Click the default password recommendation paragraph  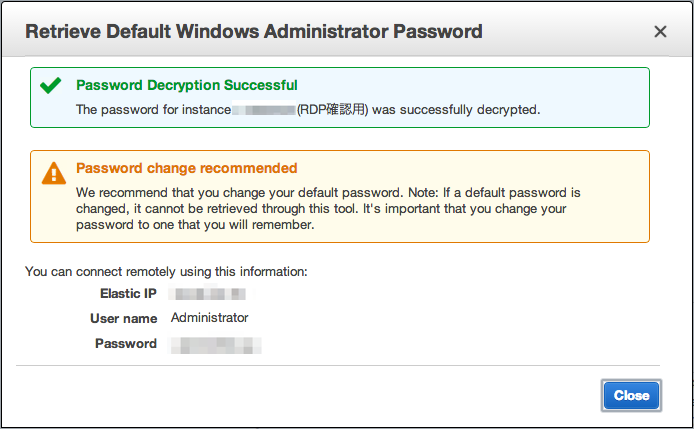[328, 209]
